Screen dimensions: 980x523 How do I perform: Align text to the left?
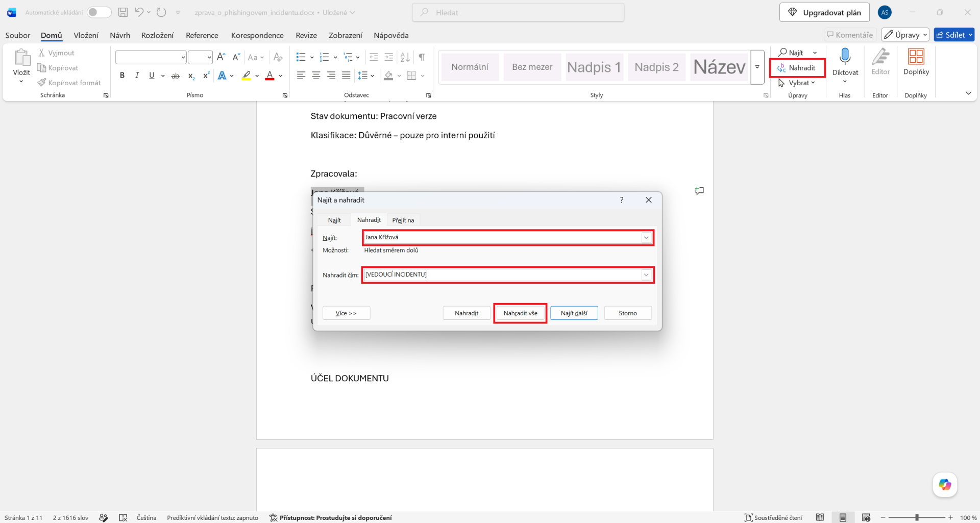point(301,76)
